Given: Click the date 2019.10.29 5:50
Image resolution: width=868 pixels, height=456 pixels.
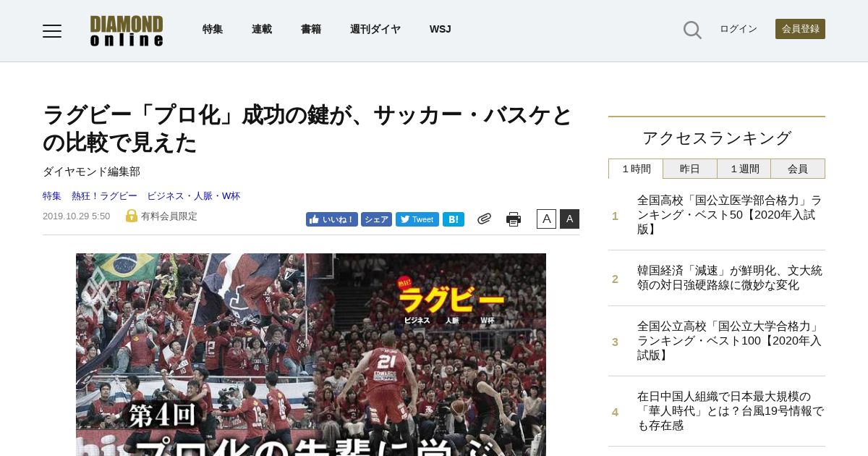Looking at the screenshot, I should click(77, 216).
